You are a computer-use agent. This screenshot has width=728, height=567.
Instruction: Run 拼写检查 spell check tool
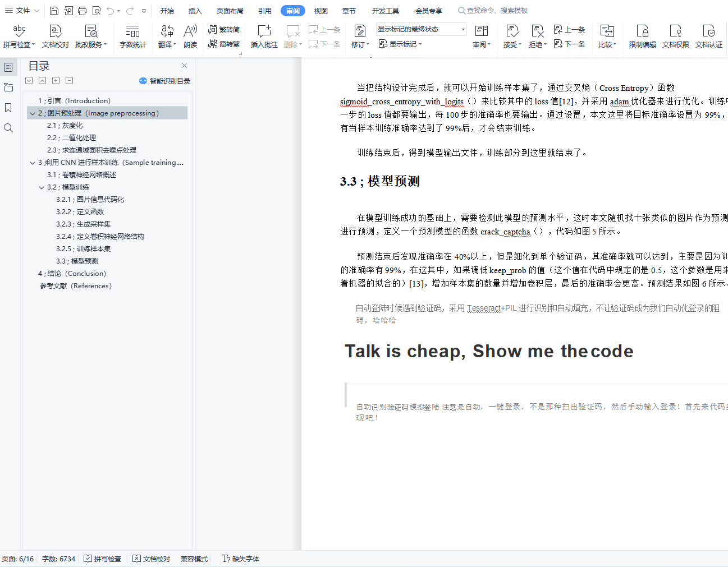click(x=19, y=36)
